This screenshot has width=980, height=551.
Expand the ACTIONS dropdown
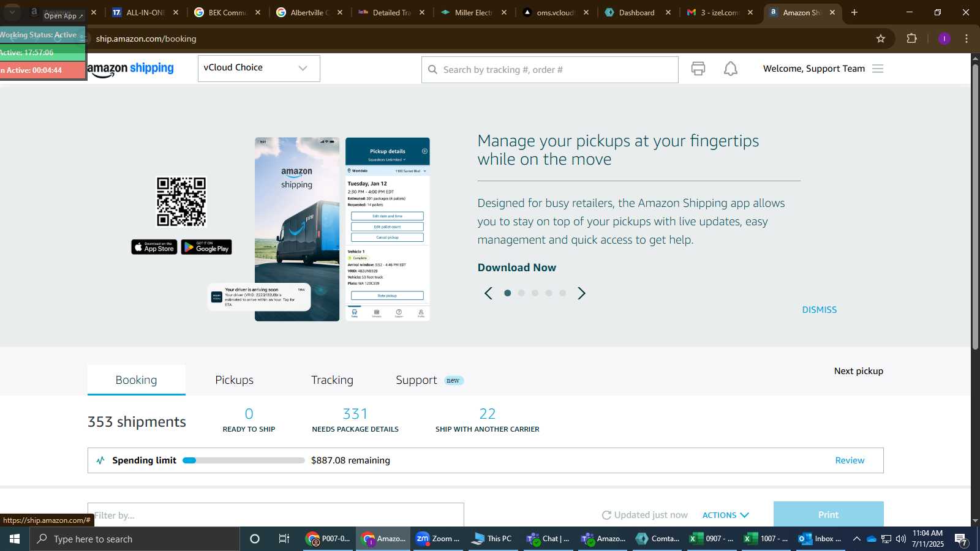click(x=726, y=515)
